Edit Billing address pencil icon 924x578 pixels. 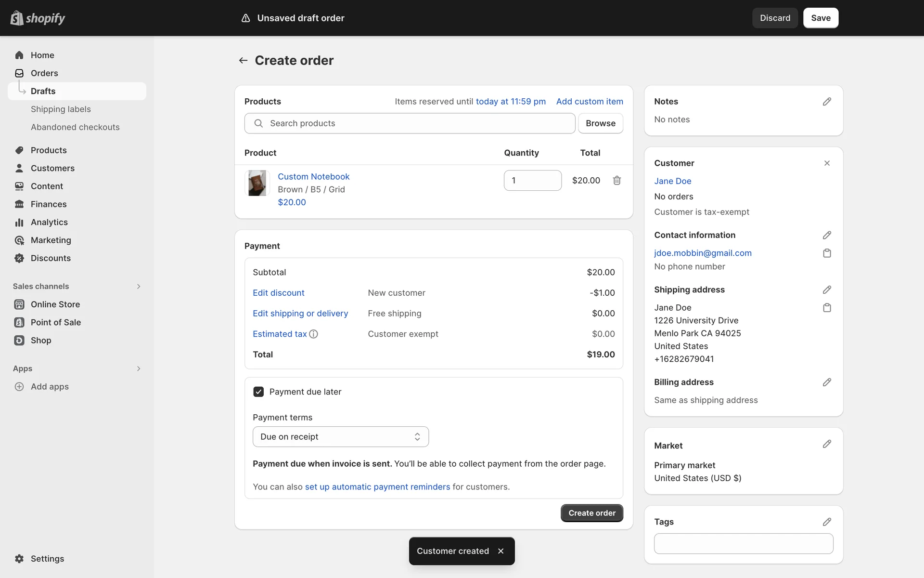tap(826, 382)
